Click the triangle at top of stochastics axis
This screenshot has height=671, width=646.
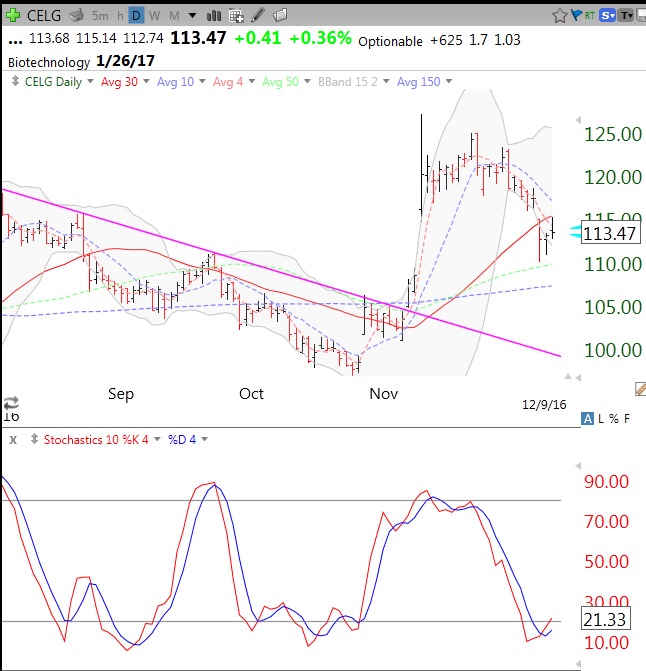[x=578, y=465]
